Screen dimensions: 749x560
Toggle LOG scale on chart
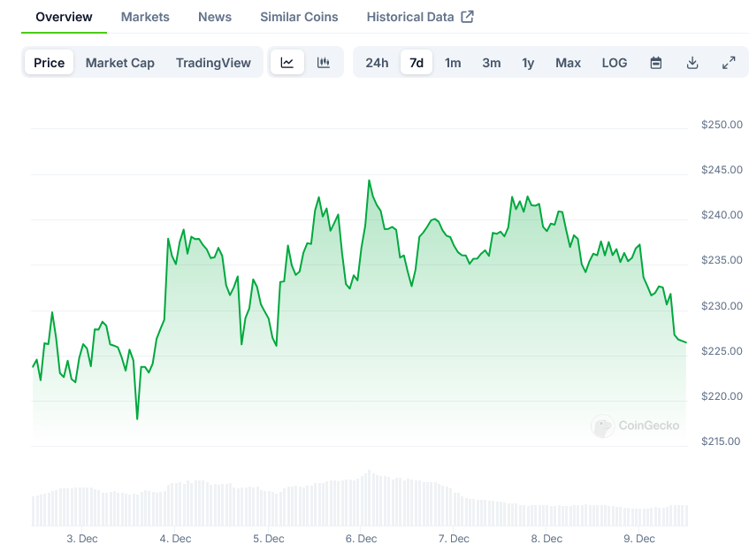tap(615, 63)
